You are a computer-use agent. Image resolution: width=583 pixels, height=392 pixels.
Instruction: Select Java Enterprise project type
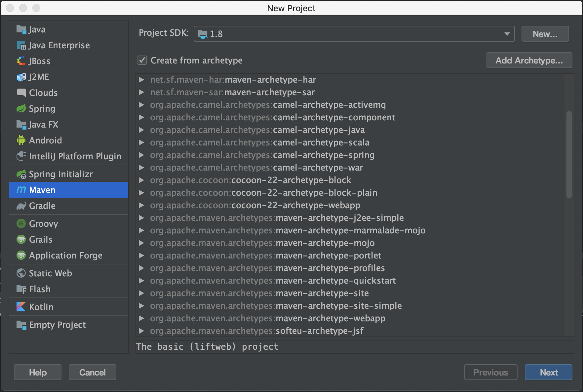(59, 45)
